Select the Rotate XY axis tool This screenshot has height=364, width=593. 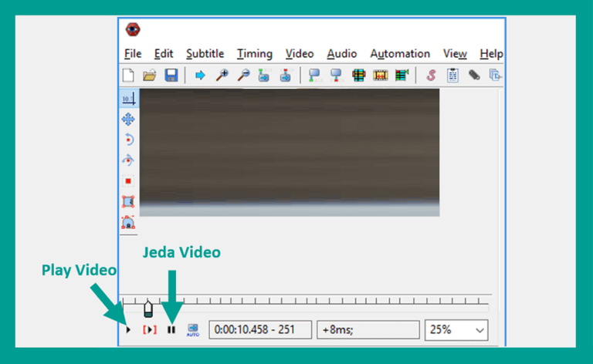point(129,160)
